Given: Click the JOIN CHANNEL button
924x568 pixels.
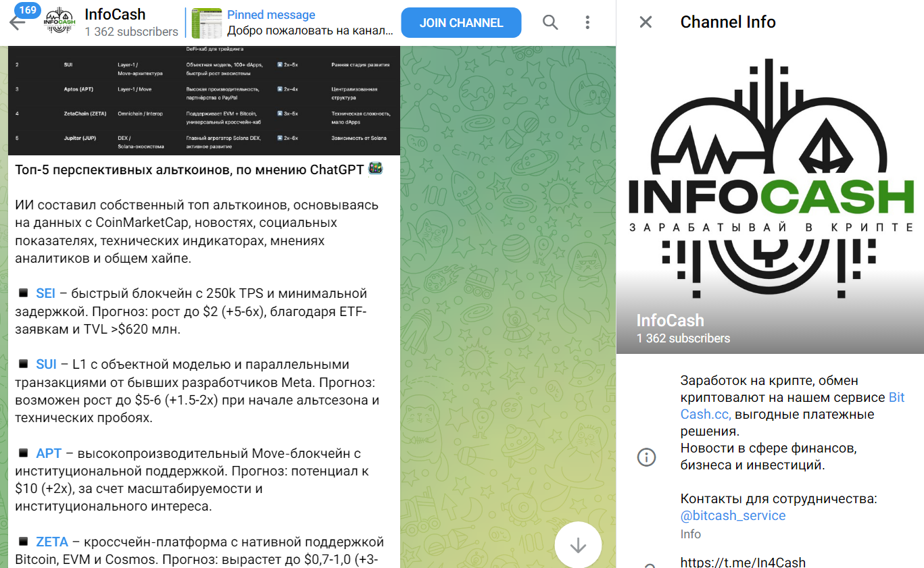Looking at the screenshot, I should pyautogui.click(x=461, y=22).
